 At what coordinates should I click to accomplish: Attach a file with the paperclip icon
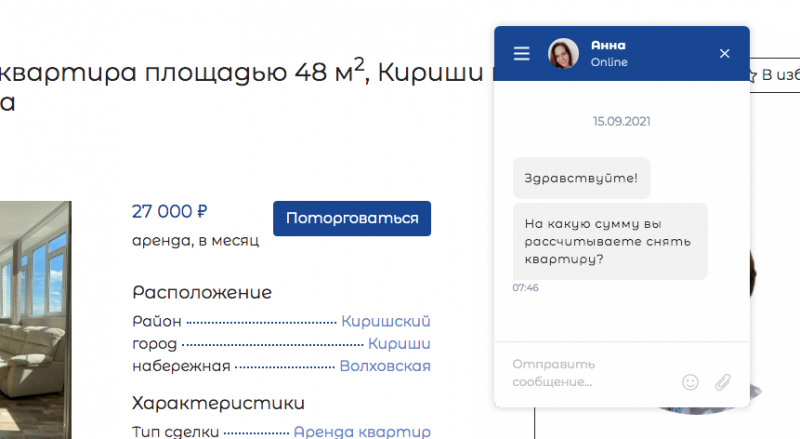click(x=722, y=382)
